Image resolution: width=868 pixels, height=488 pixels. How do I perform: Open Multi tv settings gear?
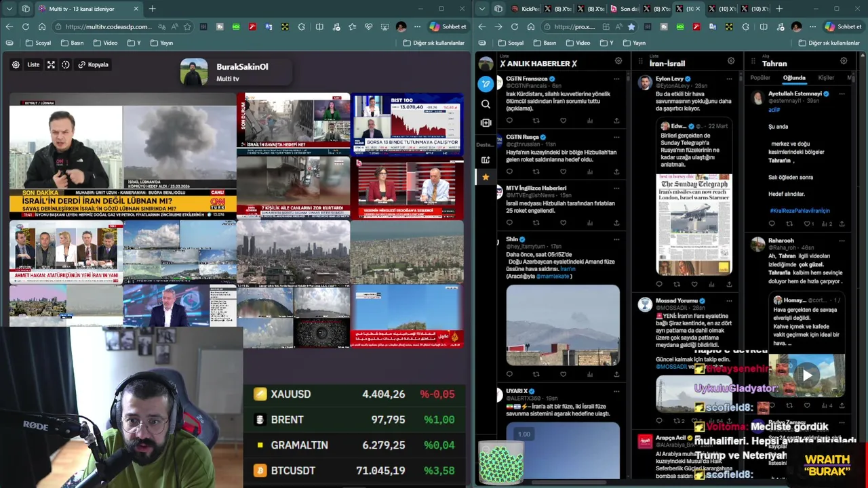[16, 64]
